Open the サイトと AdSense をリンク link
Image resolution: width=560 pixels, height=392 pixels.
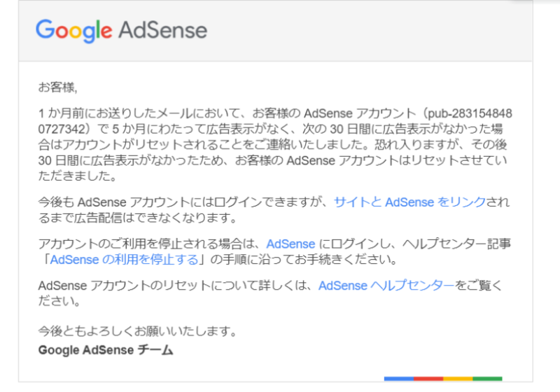(409, 202)
